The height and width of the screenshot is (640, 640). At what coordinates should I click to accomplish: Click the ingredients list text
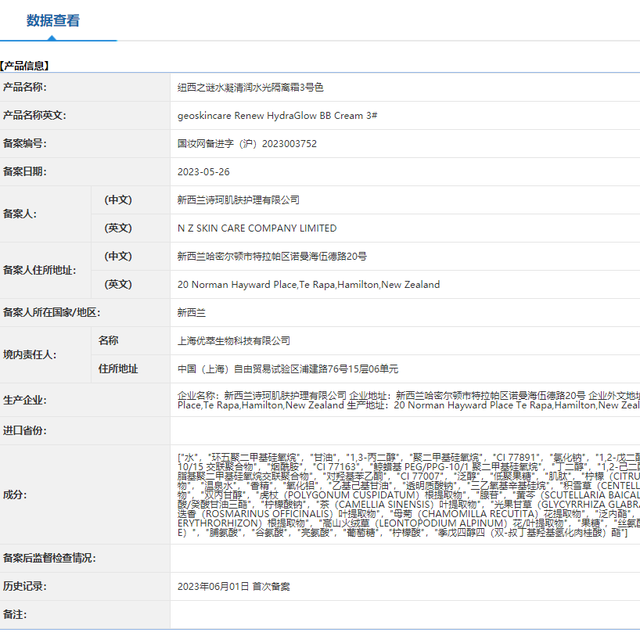(409, 495)
